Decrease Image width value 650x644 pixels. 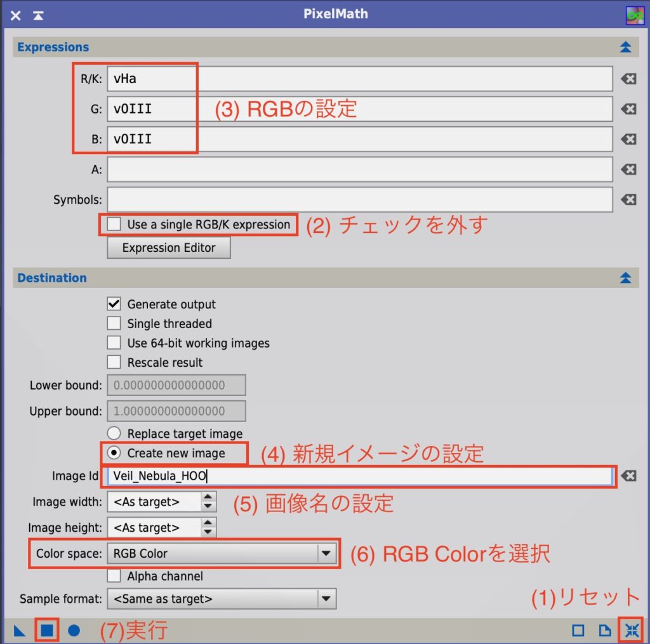tap(208, 506)
